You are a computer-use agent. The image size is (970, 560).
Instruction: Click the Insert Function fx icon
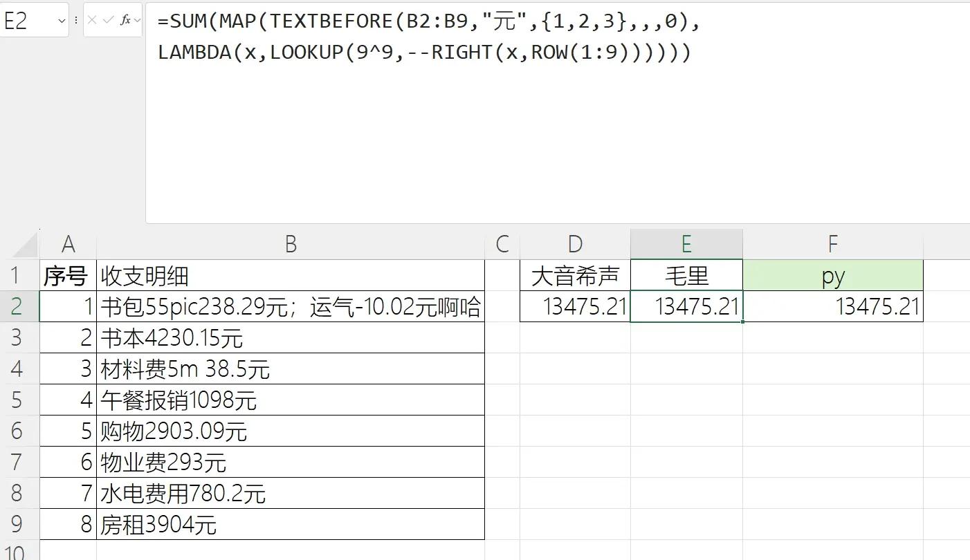click(125, 20)
